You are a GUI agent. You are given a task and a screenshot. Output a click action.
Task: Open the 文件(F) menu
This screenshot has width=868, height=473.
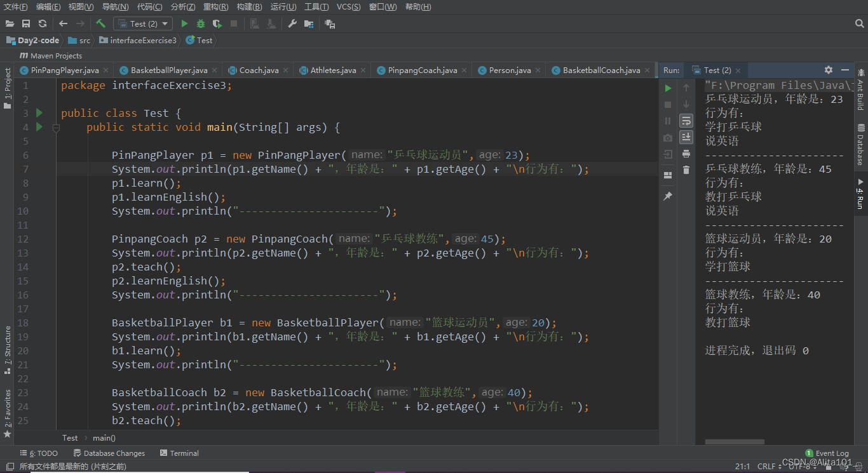point(16,7)
